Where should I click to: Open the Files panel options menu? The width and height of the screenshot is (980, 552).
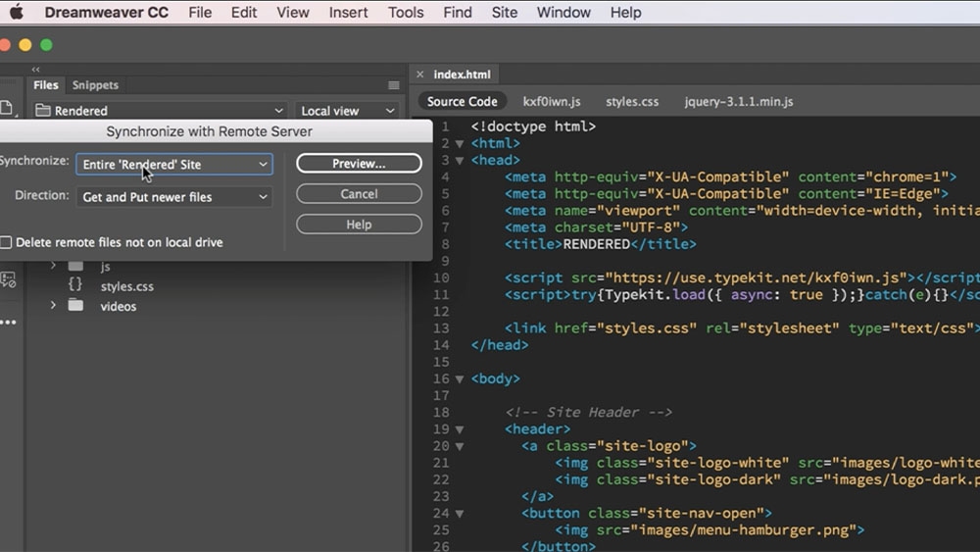coord(393,85)
